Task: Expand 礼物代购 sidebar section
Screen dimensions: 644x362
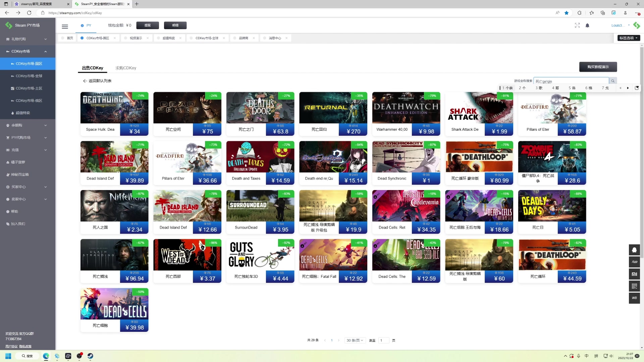Action: click(28, 39)
